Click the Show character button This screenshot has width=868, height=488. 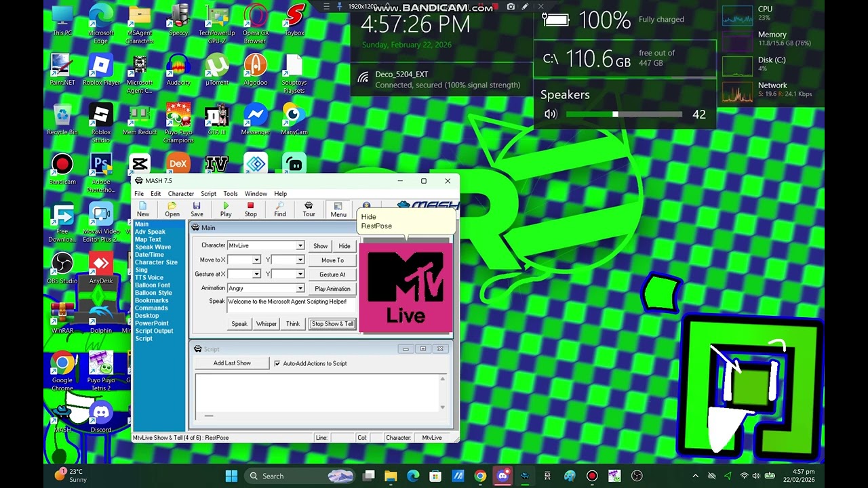(320, 246)
